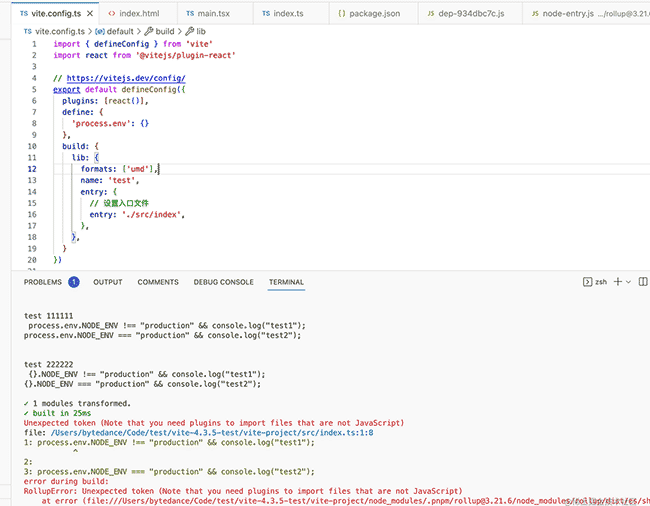
Task: Expand the 'build' breadcrumb symbol
Action: point(163,31)
